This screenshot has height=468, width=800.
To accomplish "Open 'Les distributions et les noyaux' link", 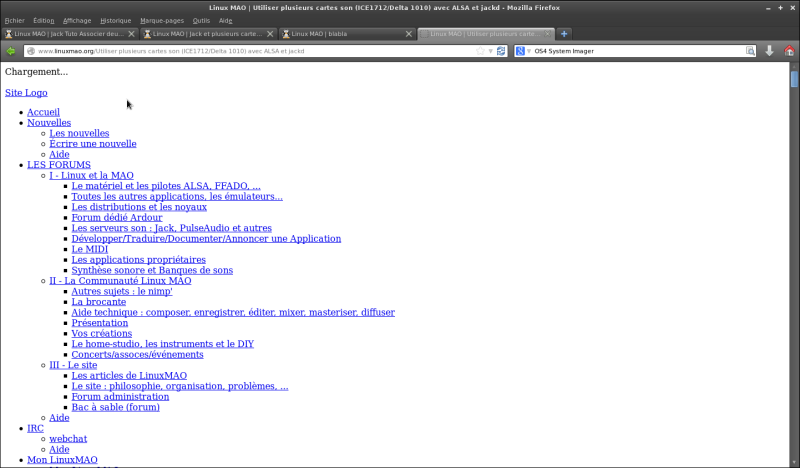I will [x=139, y=207].
